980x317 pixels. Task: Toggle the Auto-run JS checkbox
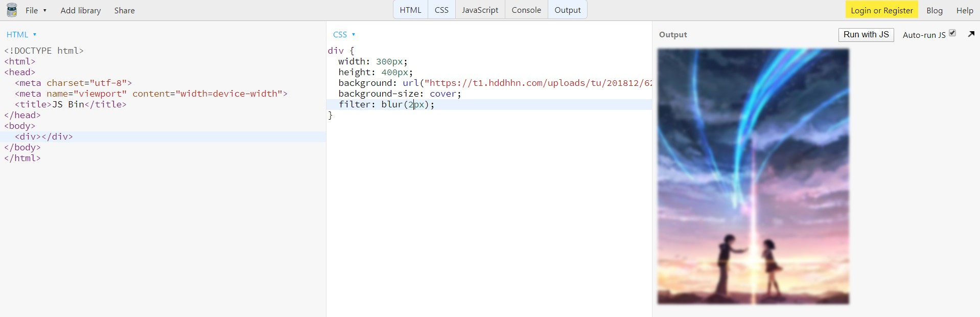pos(952,33)
